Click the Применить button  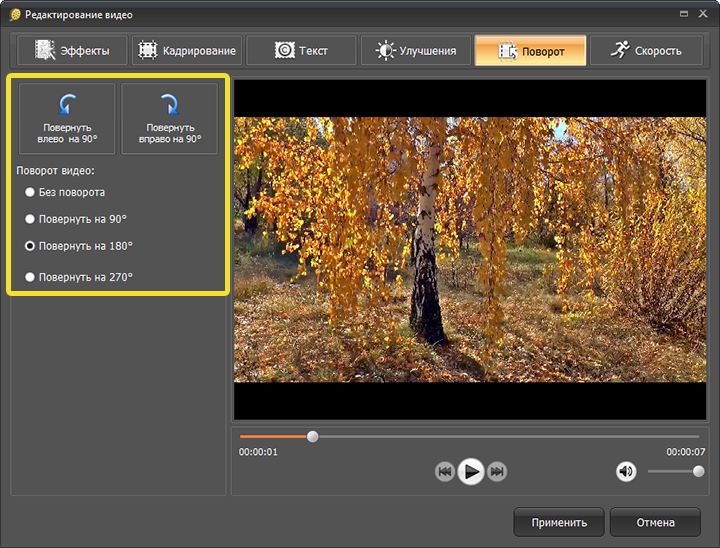558,522
